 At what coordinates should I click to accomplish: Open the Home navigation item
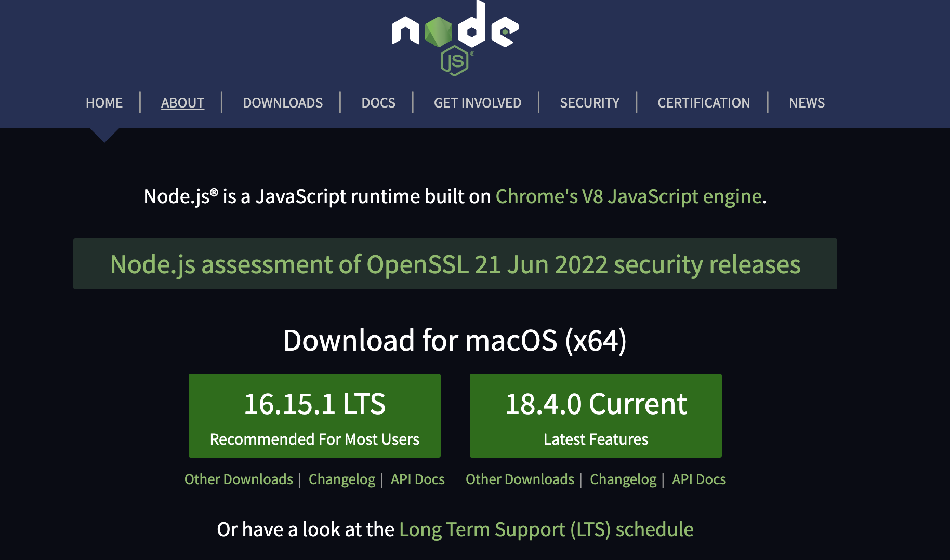point(104,103)
